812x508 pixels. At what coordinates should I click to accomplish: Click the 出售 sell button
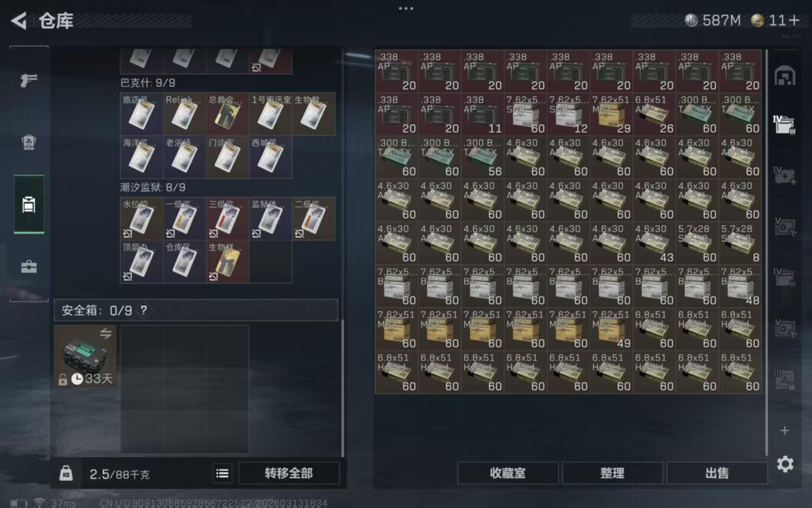pos(717,473)
